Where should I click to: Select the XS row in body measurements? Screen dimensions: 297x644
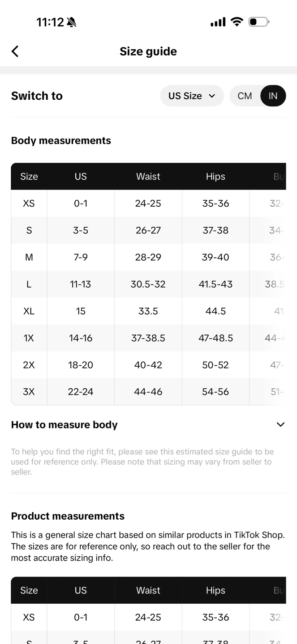(x=148, y=203)
